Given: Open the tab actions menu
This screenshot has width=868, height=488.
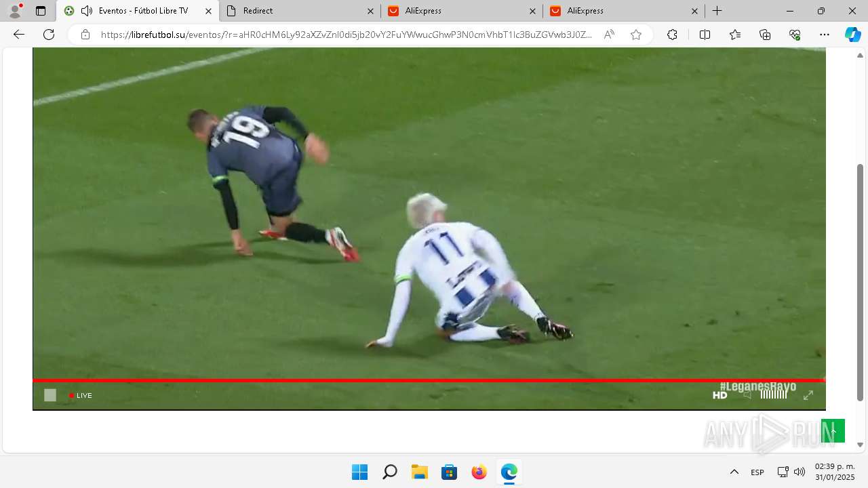Looking at the screenshot, I should (41, 11).
